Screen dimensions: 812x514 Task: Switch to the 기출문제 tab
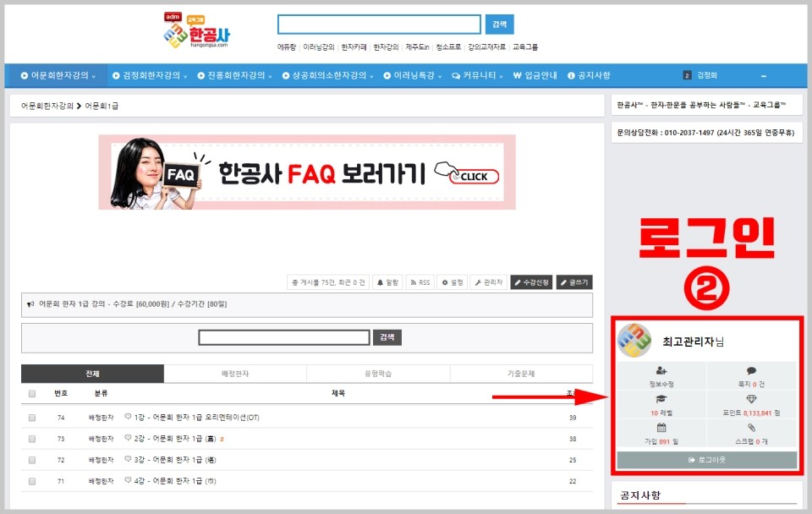(521, 374)
